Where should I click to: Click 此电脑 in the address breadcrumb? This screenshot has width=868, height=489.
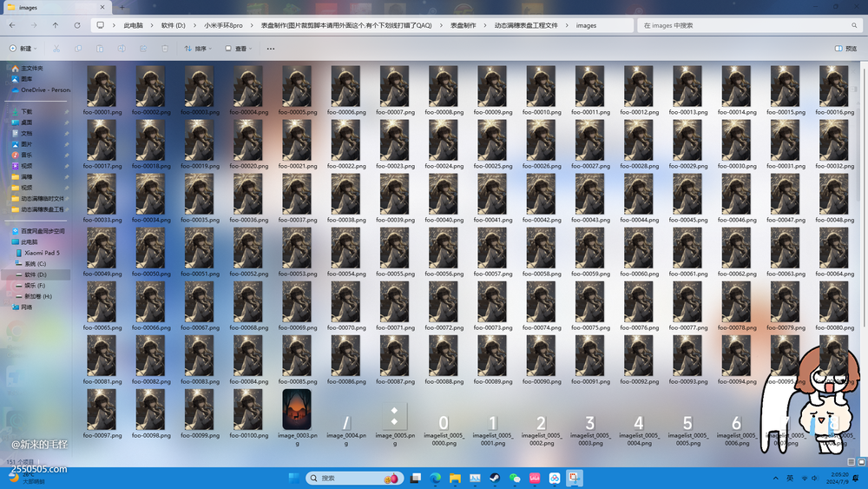[135, 25]
